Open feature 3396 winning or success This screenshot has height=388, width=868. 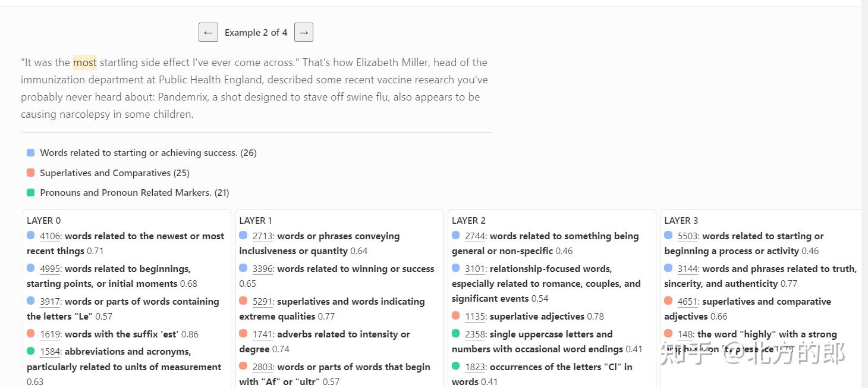point(262,269)
